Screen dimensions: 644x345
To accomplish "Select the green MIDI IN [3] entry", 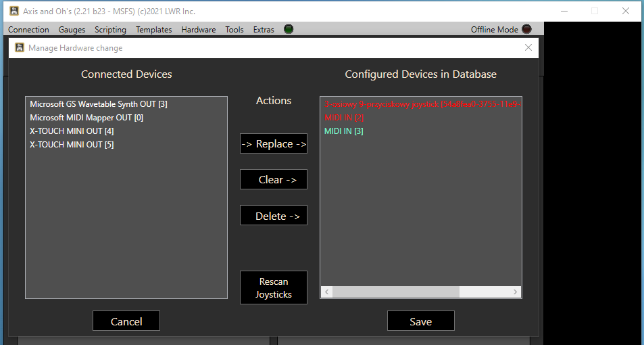I will 344,131.
